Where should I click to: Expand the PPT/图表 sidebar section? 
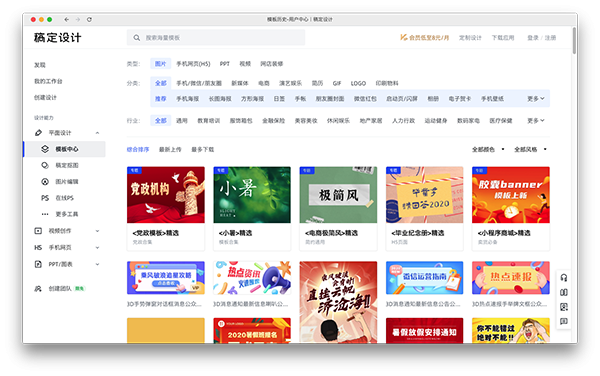97,264
